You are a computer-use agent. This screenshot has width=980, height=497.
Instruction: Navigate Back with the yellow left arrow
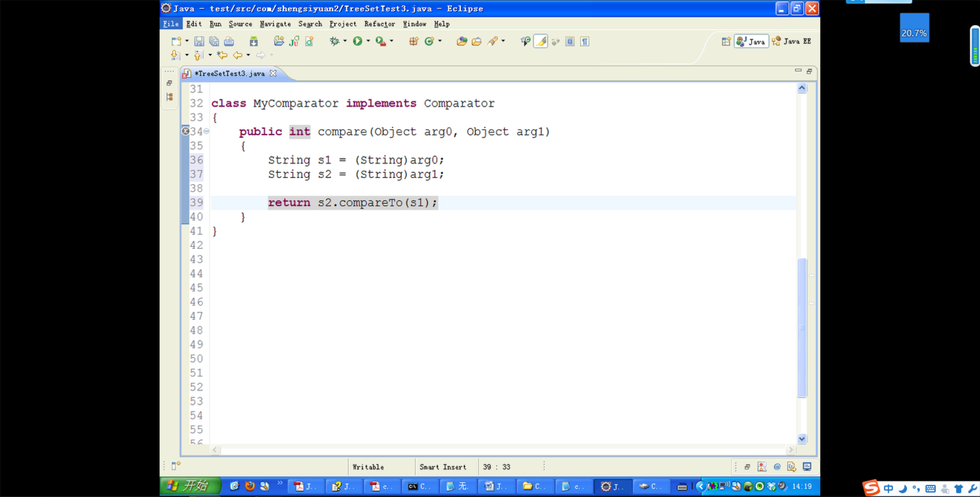[237, 55]
